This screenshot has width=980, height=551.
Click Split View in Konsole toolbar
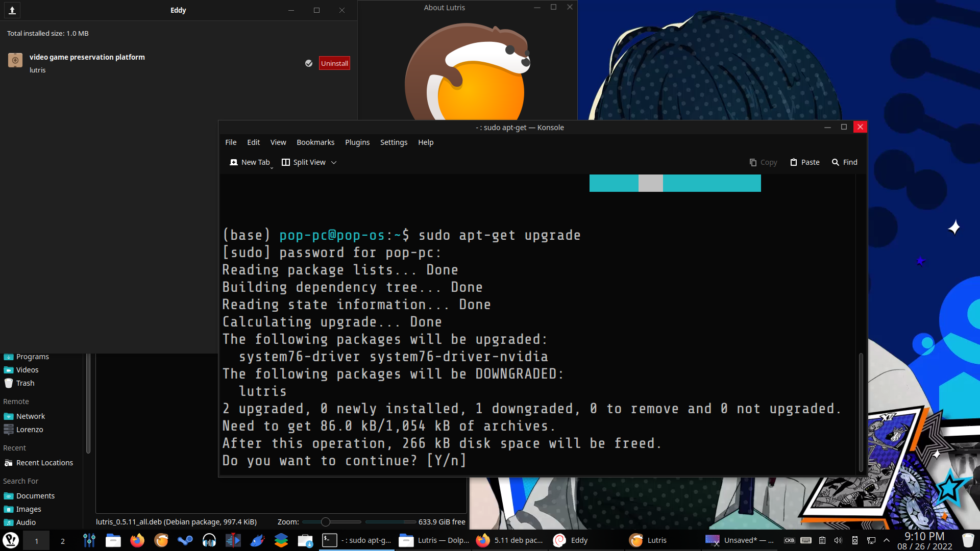(x=304, y=162)
